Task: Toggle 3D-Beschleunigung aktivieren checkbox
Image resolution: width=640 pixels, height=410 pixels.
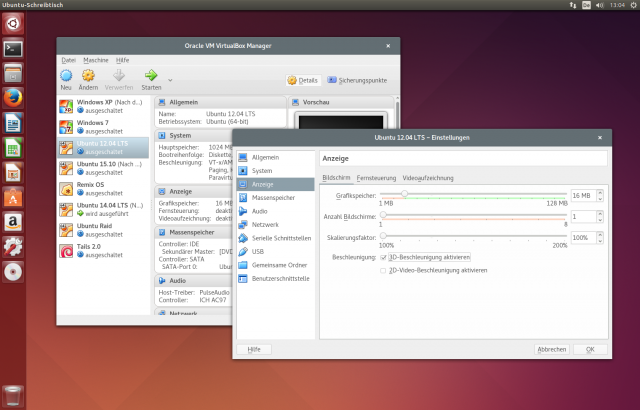Action: [x=383, y=257]
